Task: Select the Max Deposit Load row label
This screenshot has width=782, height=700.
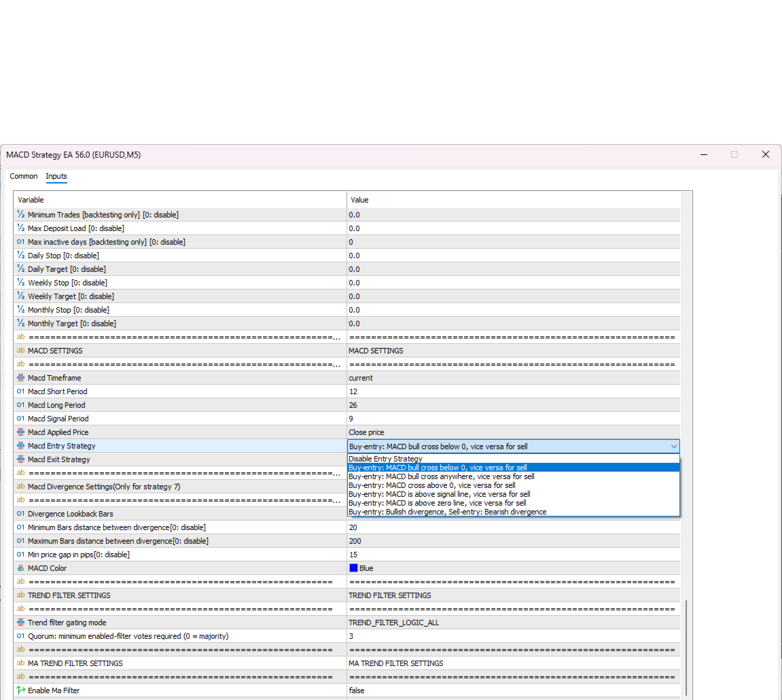Action: pos(76,228)
